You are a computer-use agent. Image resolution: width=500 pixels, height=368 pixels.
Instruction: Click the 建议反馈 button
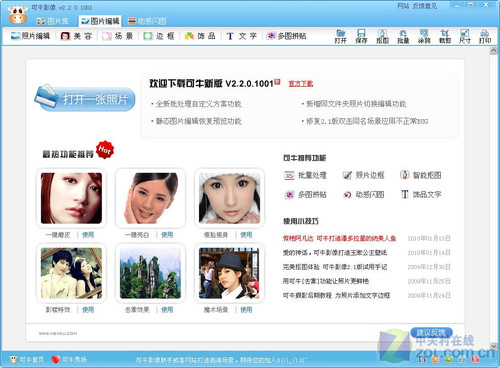pos(431,332)
